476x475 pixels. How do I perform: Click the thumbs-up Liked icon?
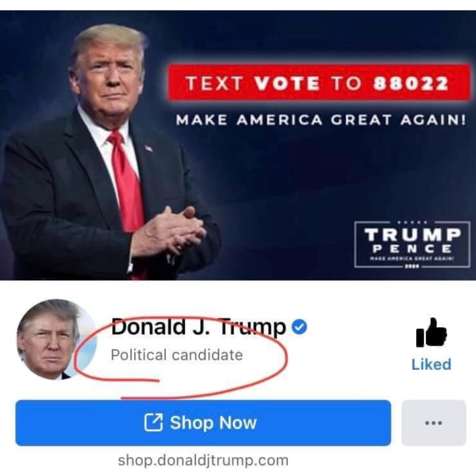[x=431, y=333]
